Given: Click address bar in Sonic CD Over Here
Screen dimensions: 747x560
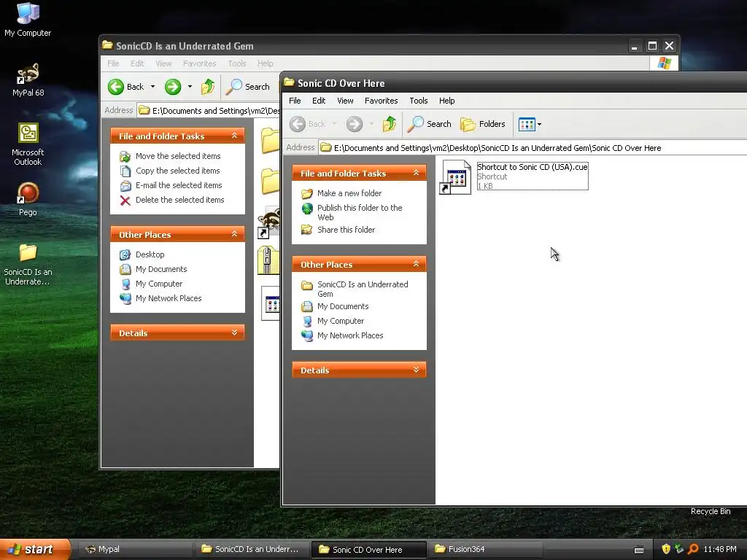Looking at the screenshot, I should tap(533, 148).
